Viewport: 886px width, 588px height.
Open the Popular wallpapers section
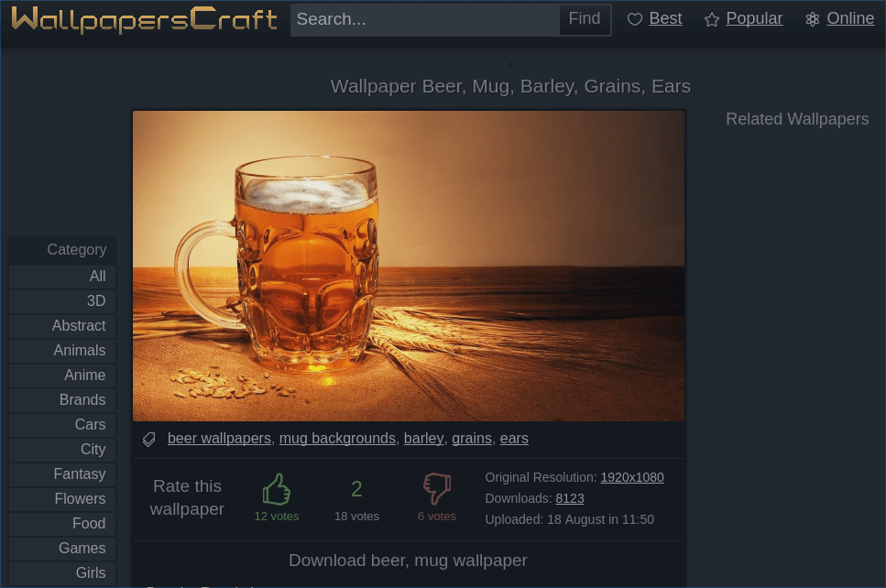753,18
